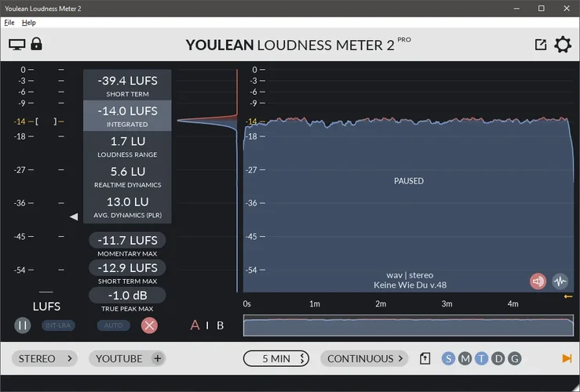Select the A state
This screenshot has height=392, width=580.
click(195, 325)
